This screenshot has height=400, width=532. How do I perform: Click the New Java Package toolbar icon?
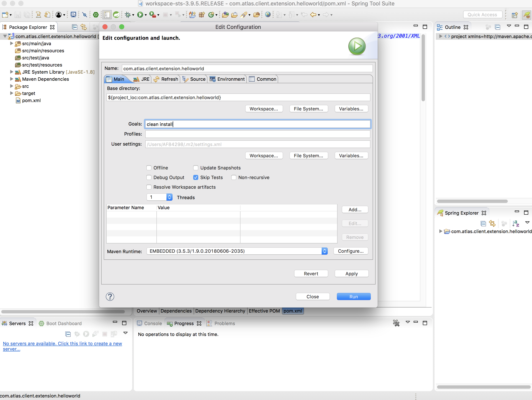pos(202,15)
